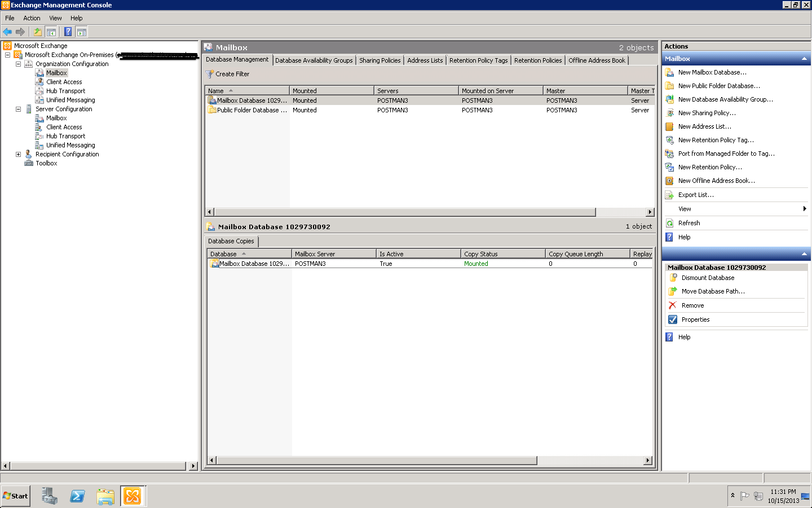
Task: Click the New Sharing Policy icon
Action: pos(669,113)
